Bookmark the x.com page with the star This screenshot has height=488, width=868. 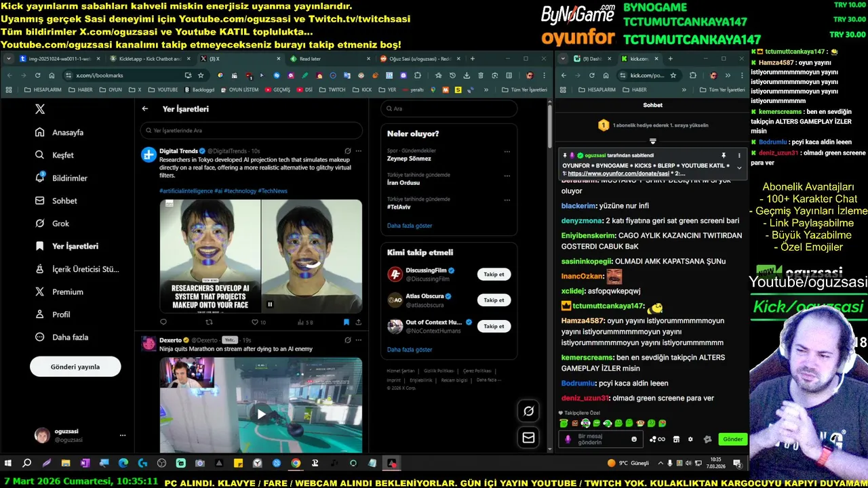pos(201,75)
